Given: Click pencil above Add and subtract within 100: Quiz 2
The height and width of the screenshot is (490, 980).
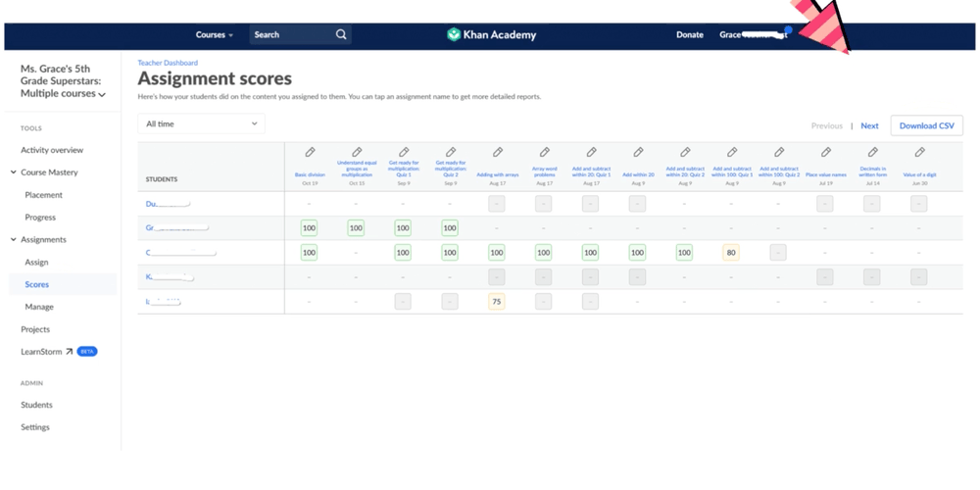Looking at the screenshot, I should click(x=779, y=153).
